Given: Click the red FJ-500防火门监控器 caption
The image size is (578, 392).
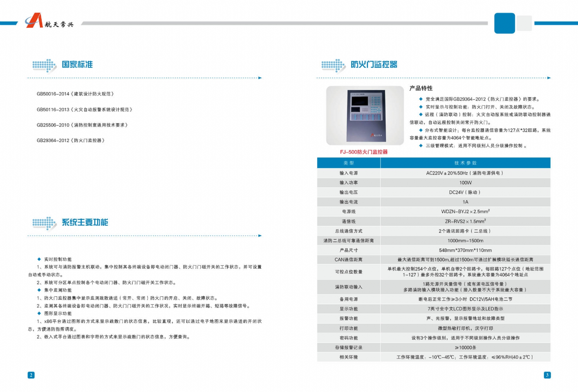Looking at the screenshot, I should click(364, 152).
